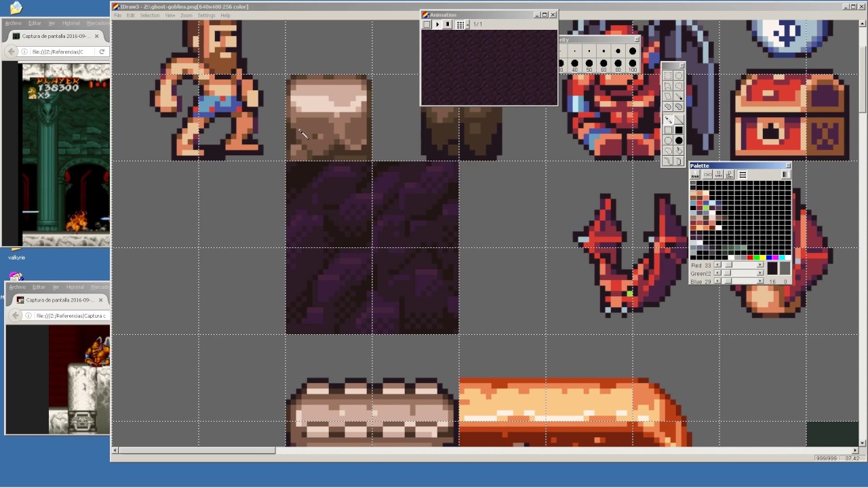Select the freehand lasso selection tool
Image resolution: width=868 pixels, height=488 pixels.
[x=679, y=86]
